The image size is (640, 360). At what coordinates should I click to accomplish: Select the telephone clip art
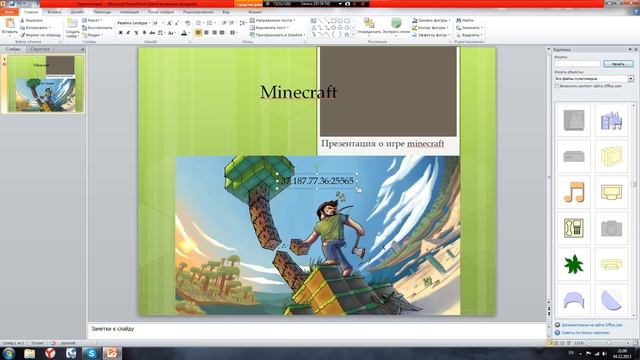click(x=574, y=229)
